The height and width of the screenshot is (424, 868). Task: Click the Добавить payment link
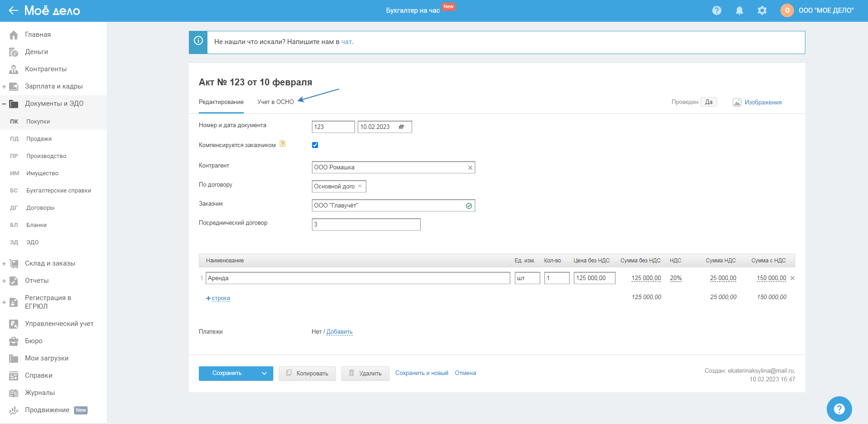tap(339, 332)
